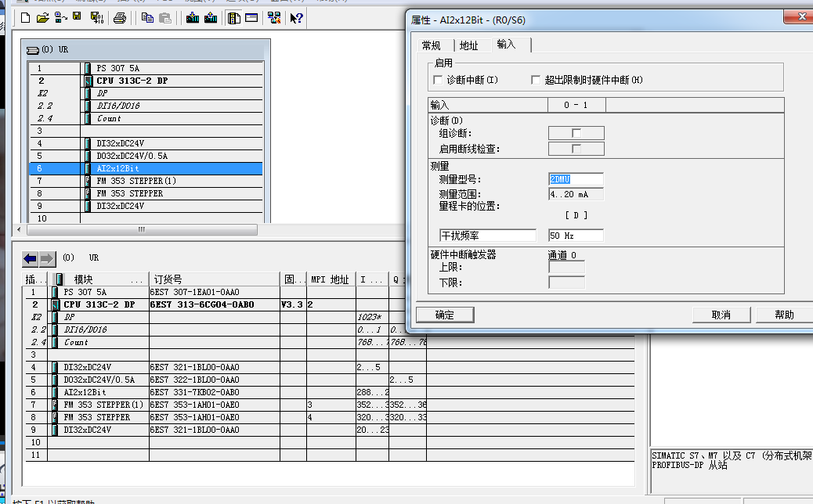
Task: Open the 测量范围 dropdown showing 4..20 mA
Action: point(576,194)
